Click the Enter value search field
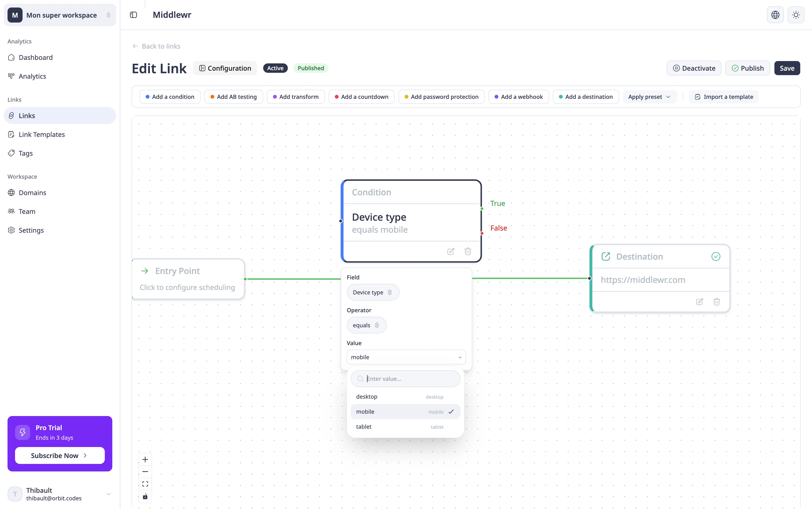The height and width of the screenshot is (509, 812). [405, 379]
